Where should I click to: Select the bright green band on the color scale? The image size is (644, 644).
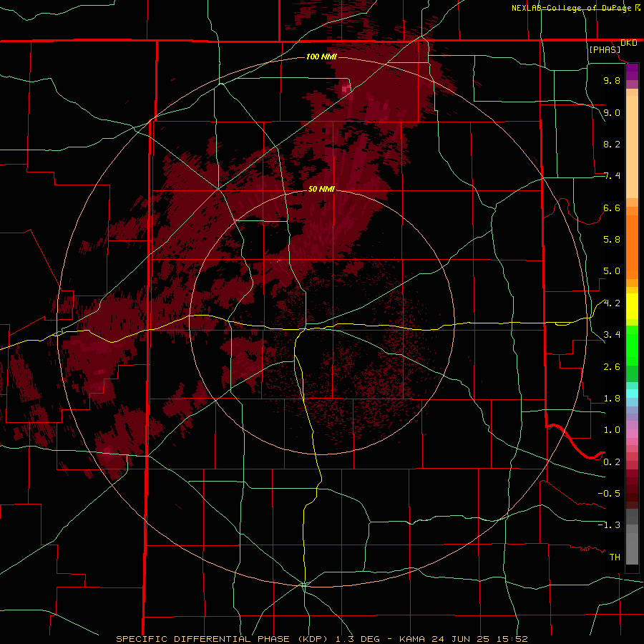632,345
